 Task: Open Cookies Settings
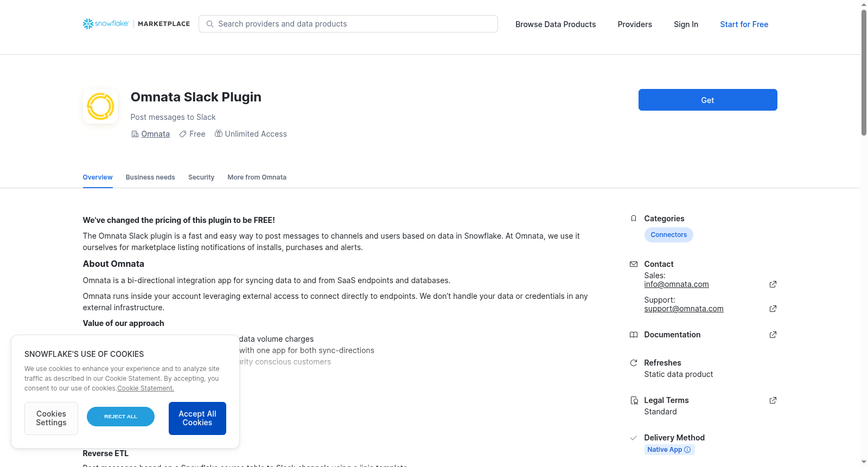[51, 418]
